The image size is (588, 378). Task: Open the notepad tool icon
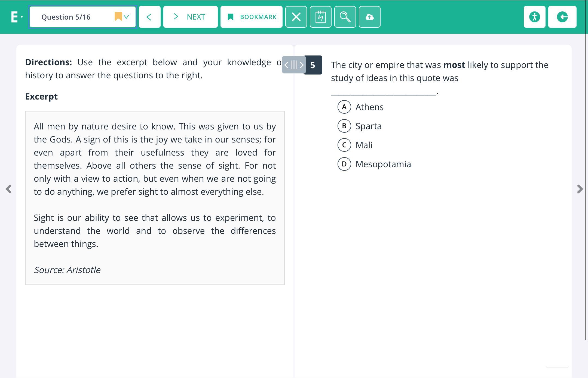tap(320, 17)
